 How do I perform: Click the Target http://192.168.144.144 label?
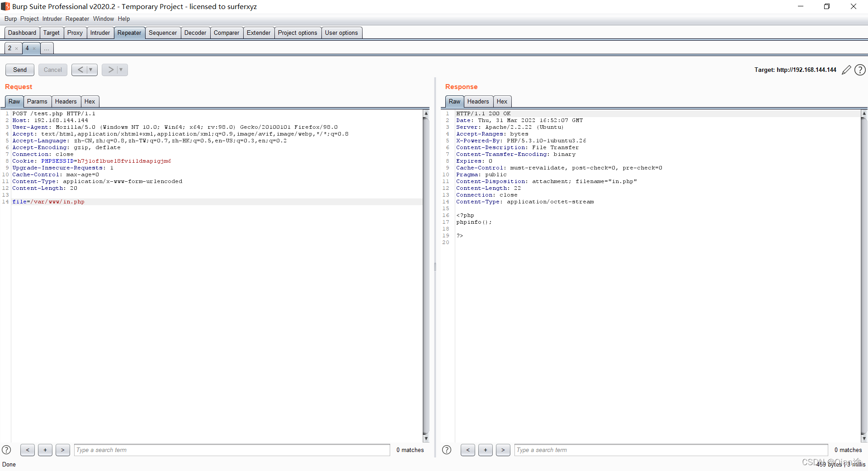pyautogui.click(x=795, y=70)
